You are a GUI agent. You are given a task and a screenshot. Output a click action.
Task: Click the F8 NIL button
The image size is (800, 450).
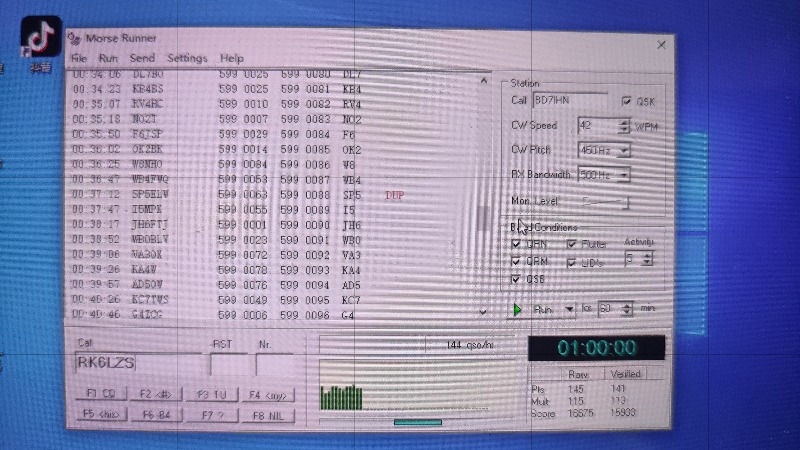pos(268,416)
